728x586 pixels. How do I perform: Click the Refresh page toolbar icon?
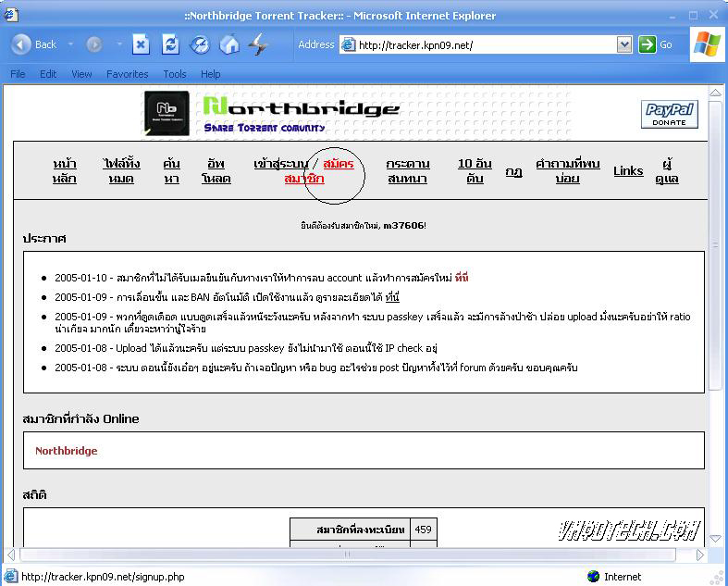click(170, 44)
